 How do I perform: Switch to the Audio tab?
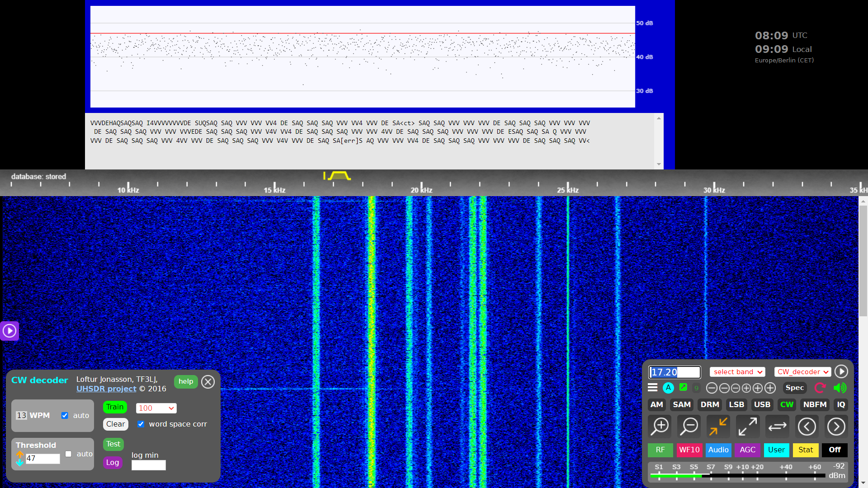tap(718, 450)
